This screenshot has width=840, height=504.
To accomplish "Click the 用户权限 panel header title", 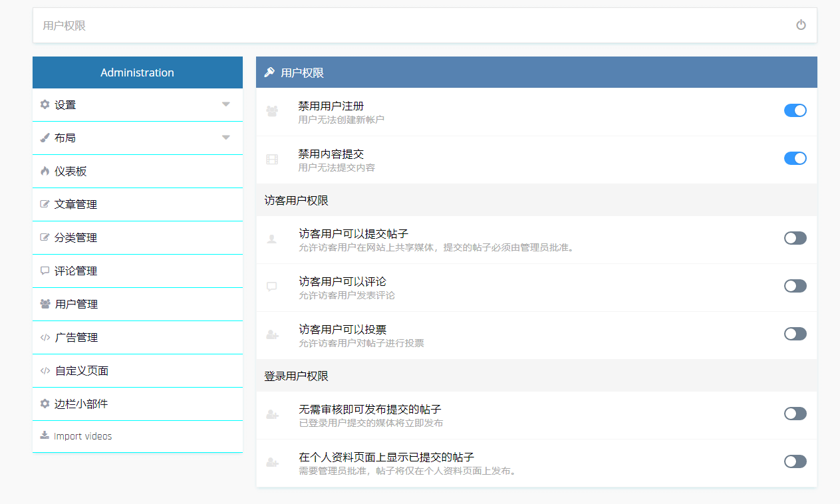I will [x=303, y=72].
